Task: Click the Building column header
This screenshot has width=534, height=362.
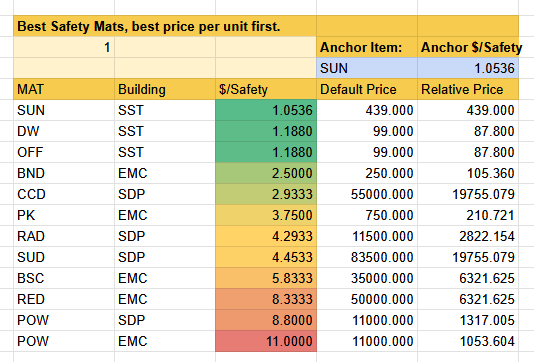Action: (165, 89)
